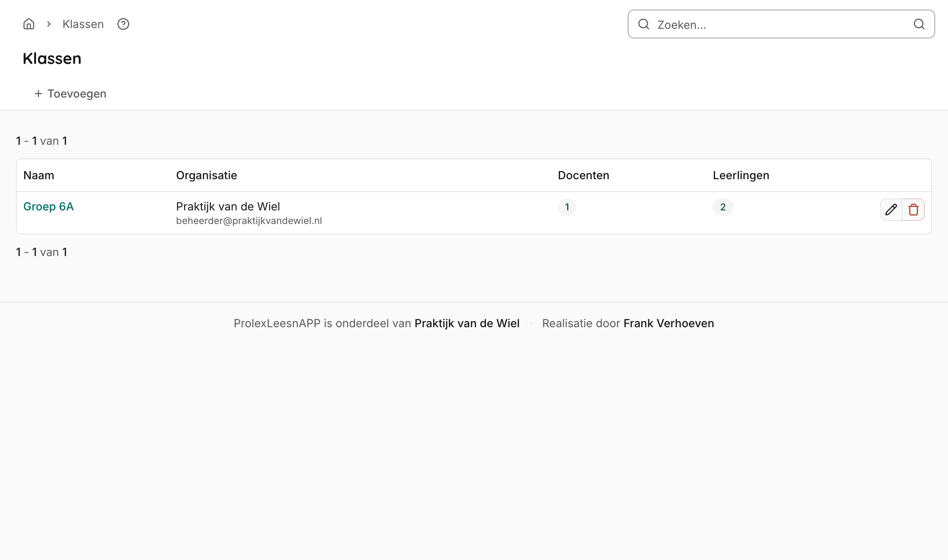Click the bottom '1 - 1 van 1' pagination text
This screenshot has width=948, height=560.
(42, 252)
